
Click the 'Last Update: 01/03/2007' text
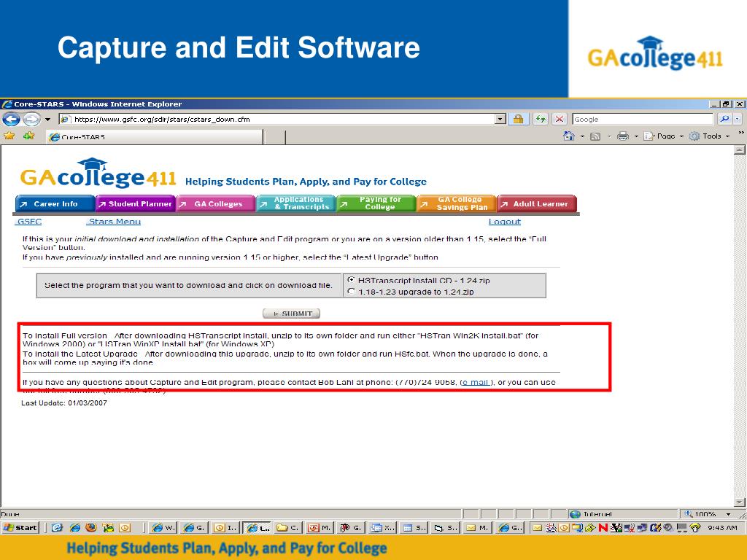[64, 402]
